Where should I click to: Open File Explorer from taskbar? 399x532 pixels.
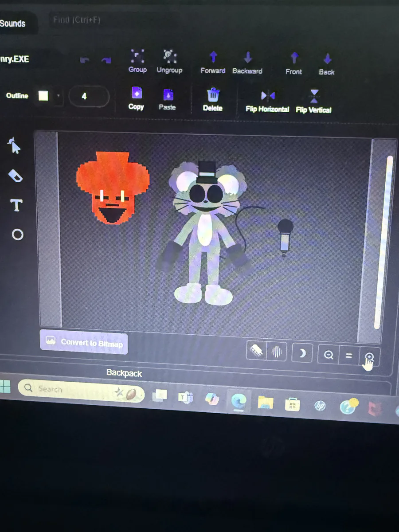pos(266,403)
